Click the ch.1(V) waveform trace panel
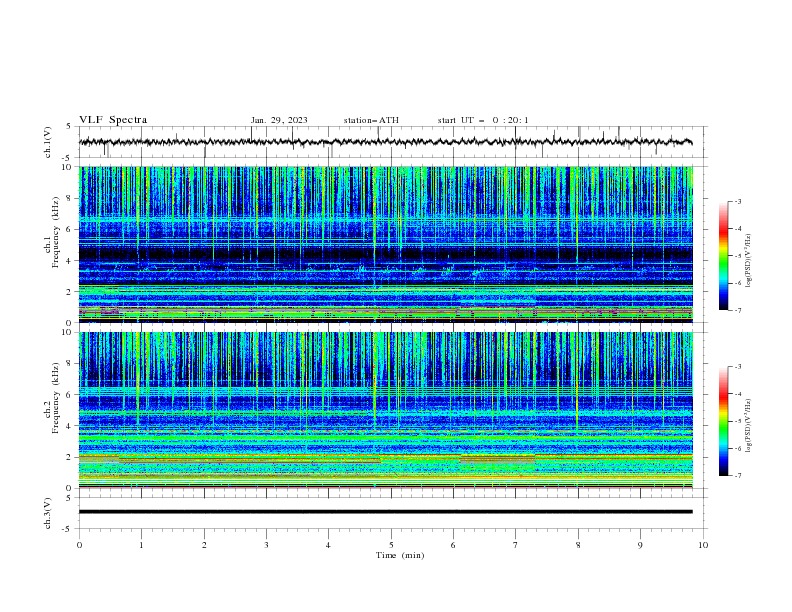 393,142
